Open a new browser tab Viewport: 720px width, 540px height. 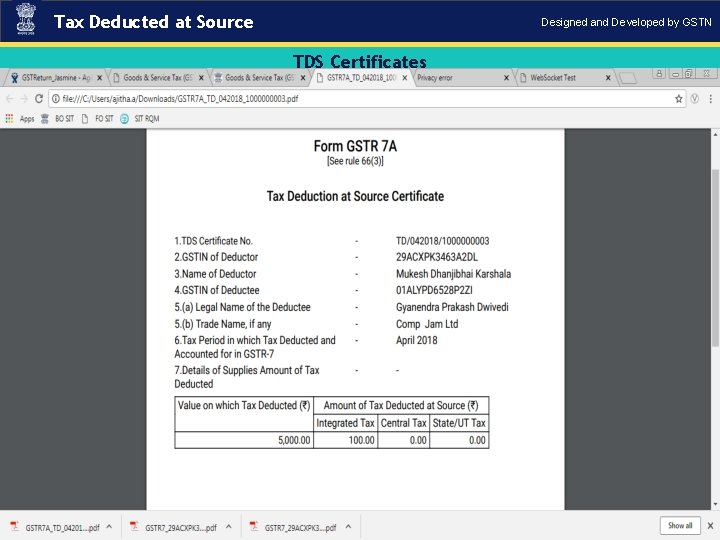628,78
